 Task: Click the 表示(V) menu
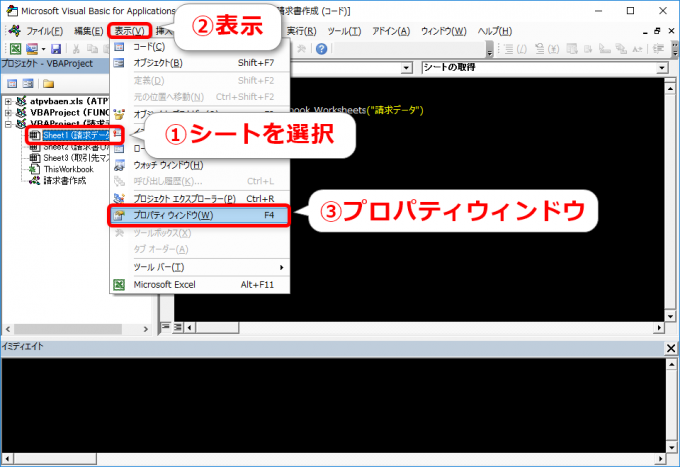129,31
